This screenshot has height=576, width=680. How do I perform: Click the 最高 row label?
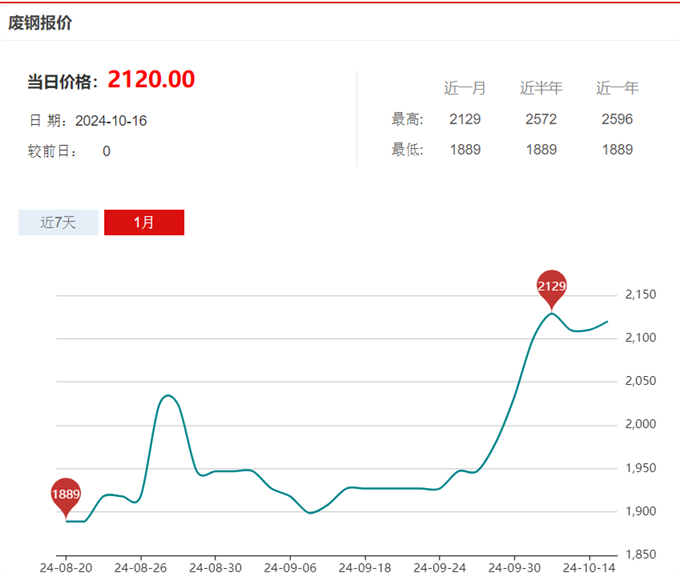click(408, 119)
